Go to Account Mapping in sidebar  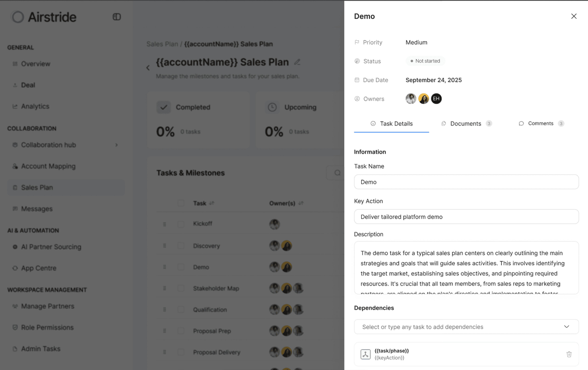(x=48, y=166)
